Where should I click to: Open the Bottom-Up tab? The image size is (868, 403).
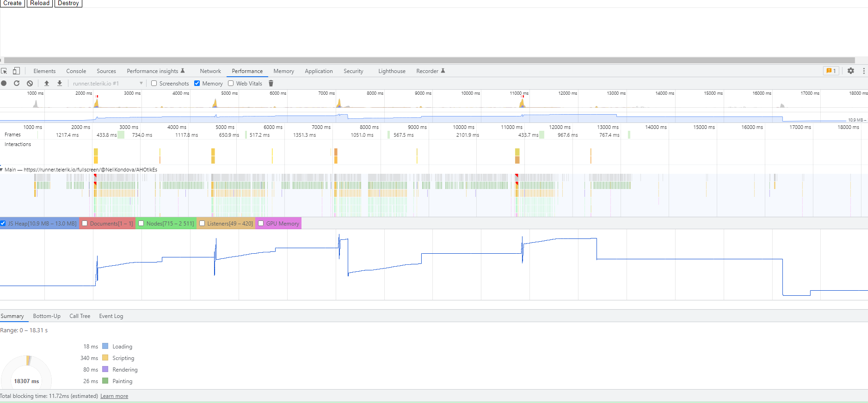coord(47,316)
